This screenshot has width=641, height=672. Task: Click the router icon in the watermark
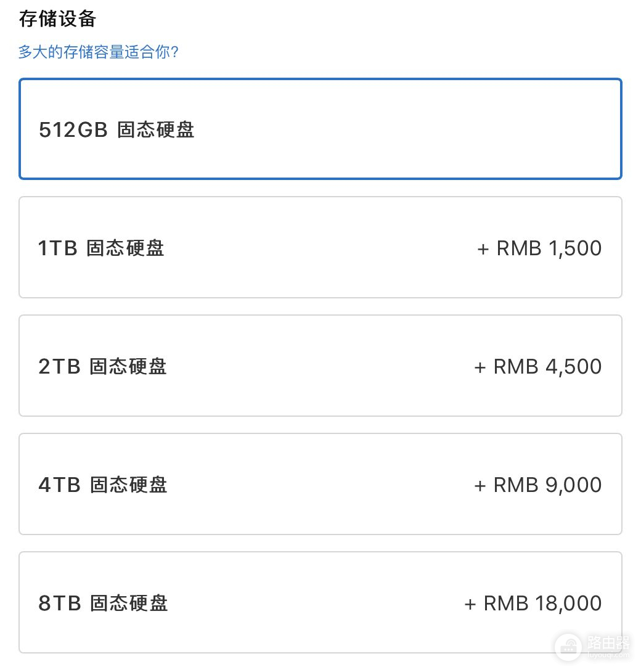pyautogui.click(x=568, y=647)
